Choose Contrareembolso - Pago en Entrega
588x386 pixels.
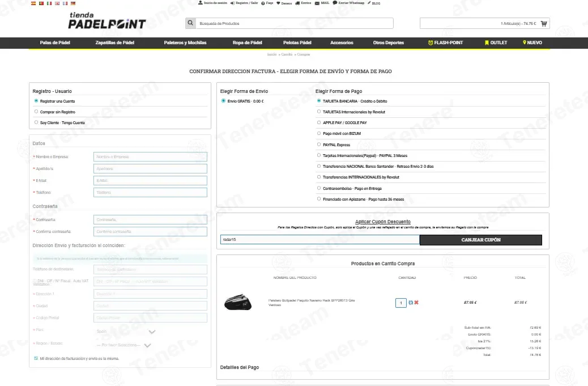click(x=319, y=188)
